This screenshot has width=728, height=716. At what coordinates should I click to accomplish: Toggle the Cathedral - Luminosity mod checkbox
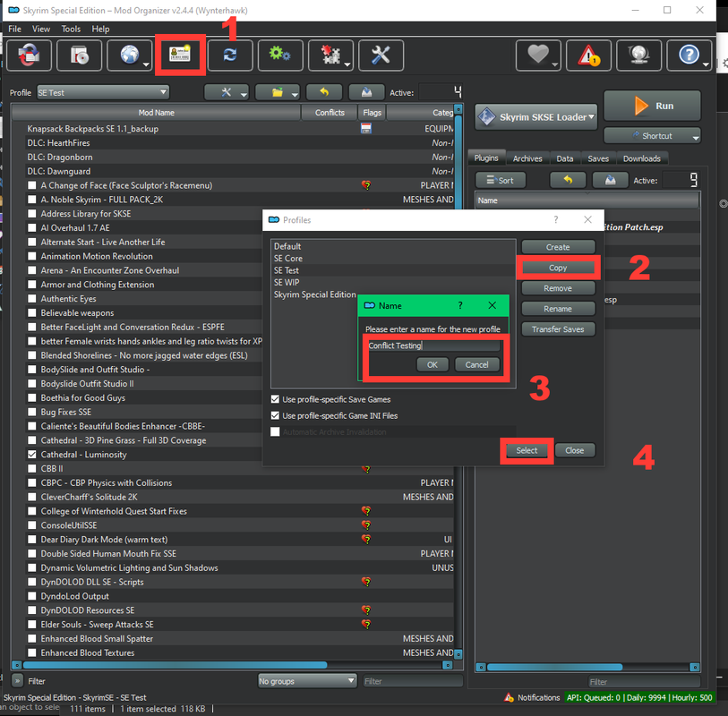[x=32, y=455]
